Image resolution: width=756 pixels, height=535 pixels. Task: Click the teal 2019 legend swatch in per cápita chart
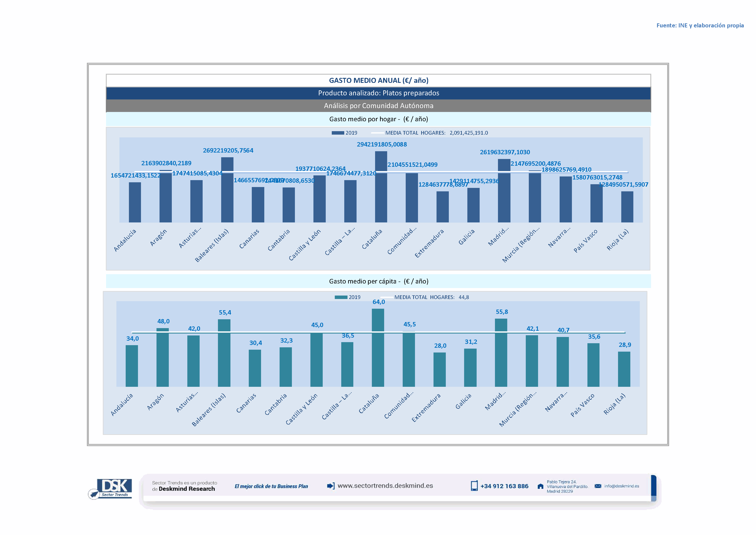pos(341,297)
